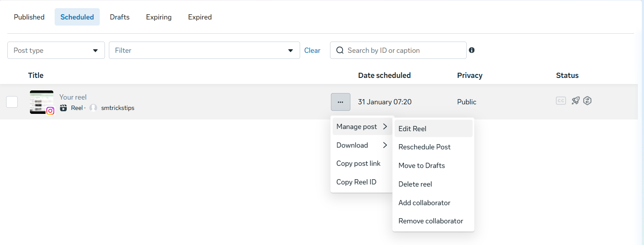Click the closed captions status icon

[561, 101]
